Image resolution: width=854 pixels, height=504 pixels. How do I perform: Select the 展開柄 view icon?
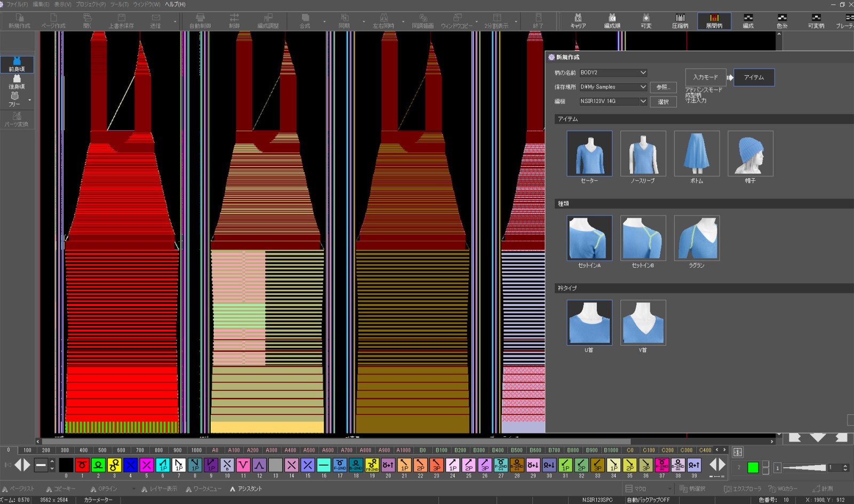click(714, 21)
